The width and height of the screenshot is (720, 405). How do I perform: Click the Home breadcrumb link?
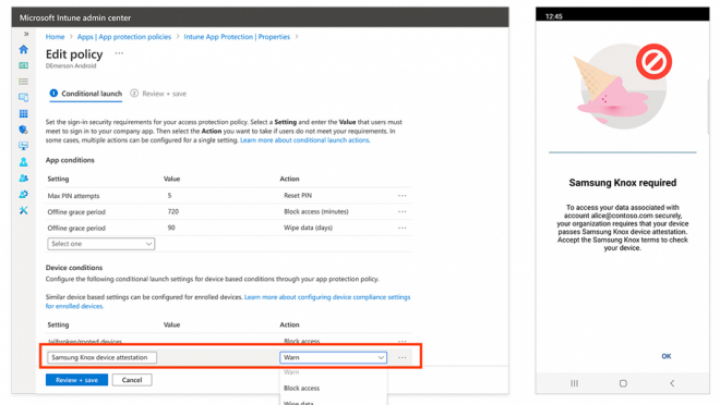point(55,37)
